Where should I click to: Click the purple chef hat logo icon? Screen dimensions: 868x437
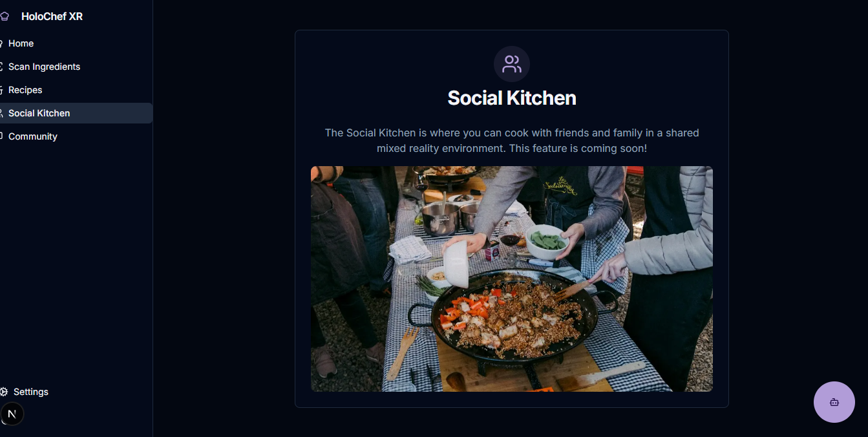4,17
